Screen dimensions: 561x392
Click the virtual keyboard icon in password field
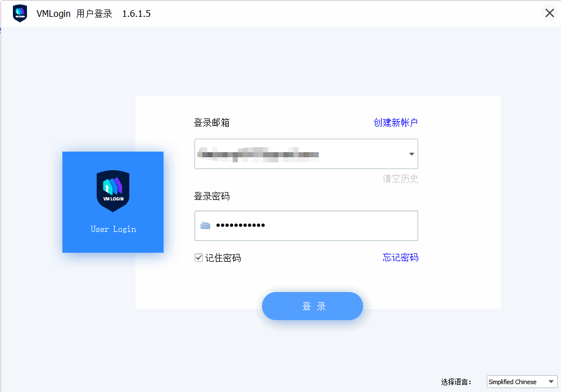point(205,225)
